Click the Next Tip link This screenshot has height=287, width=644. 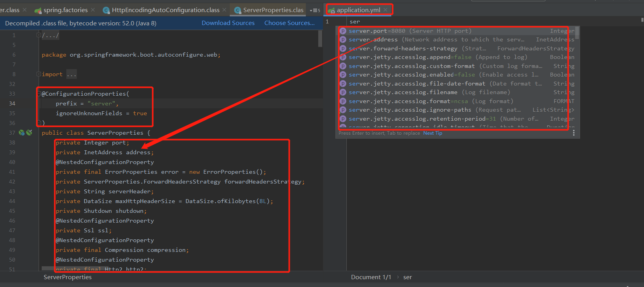tap(433, 133)
